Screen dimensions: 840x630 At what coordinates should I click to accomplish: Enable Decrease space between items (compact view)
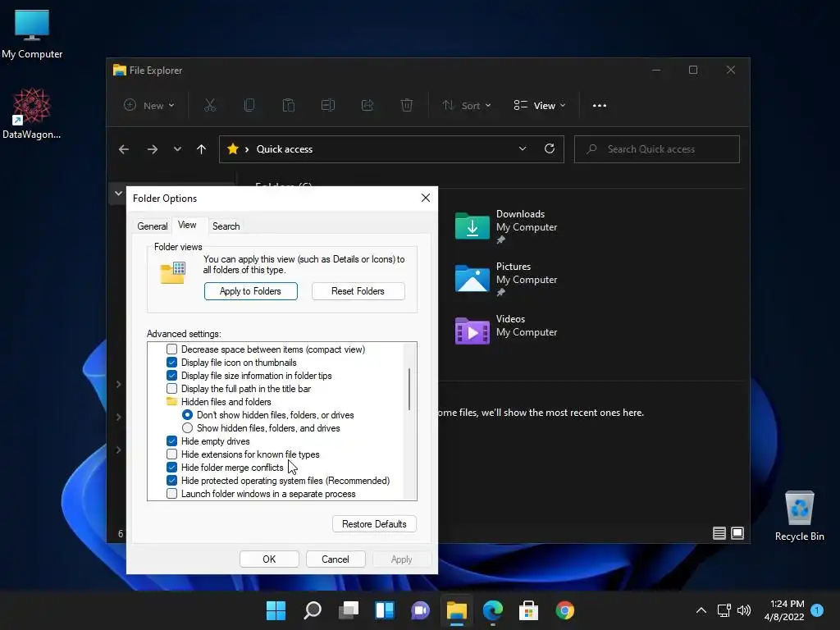point(172,349)
